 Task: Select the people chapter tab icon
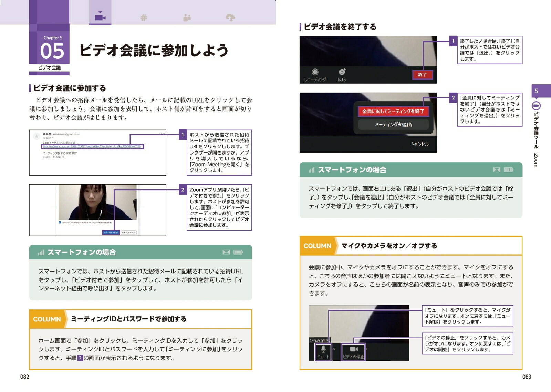187,18
